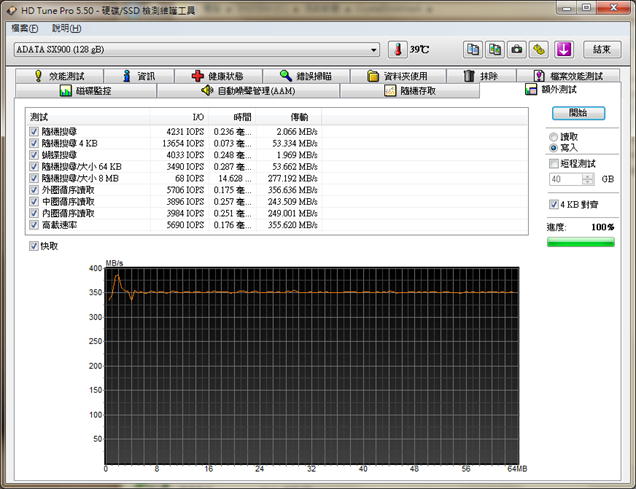636x489 pixels.
Task: Open the 效能測試 benchmark tab
Action: coord(59,76)
